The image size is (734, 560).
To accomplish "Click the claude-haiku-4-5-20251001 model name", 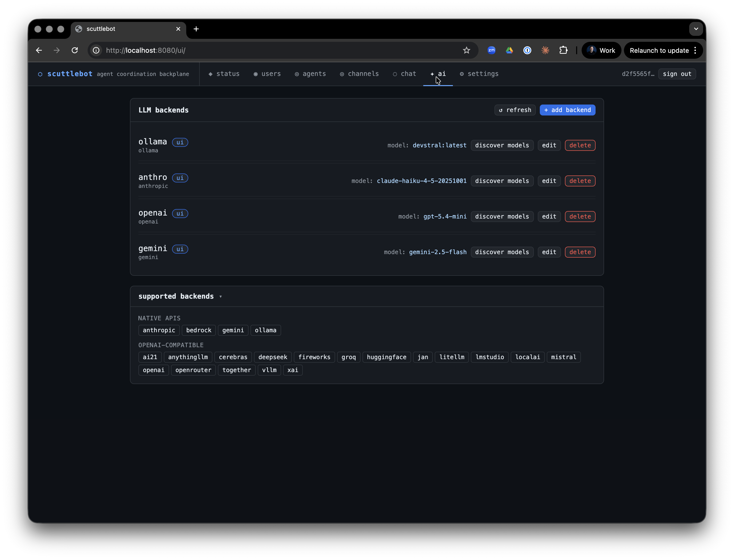I will tap(422, 181).
